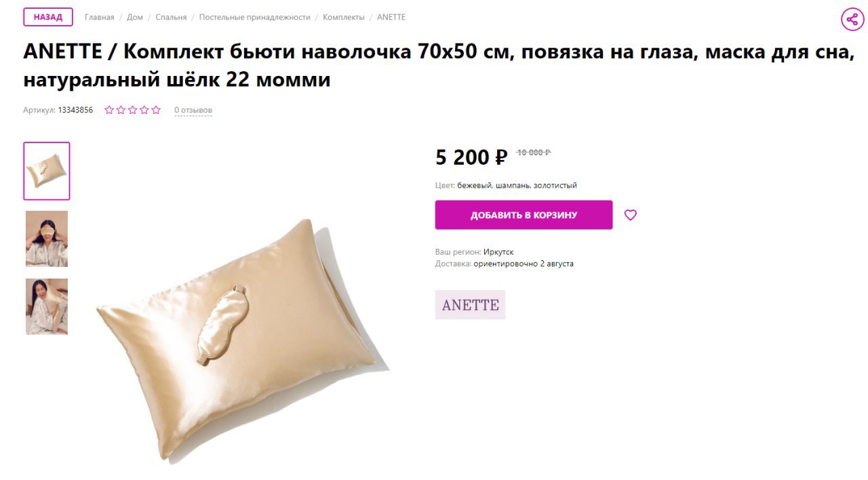Show thumbnail of woman wearing sleep mask
The height and width of the screenshot is (480, 868).
(x=47, y=239)
